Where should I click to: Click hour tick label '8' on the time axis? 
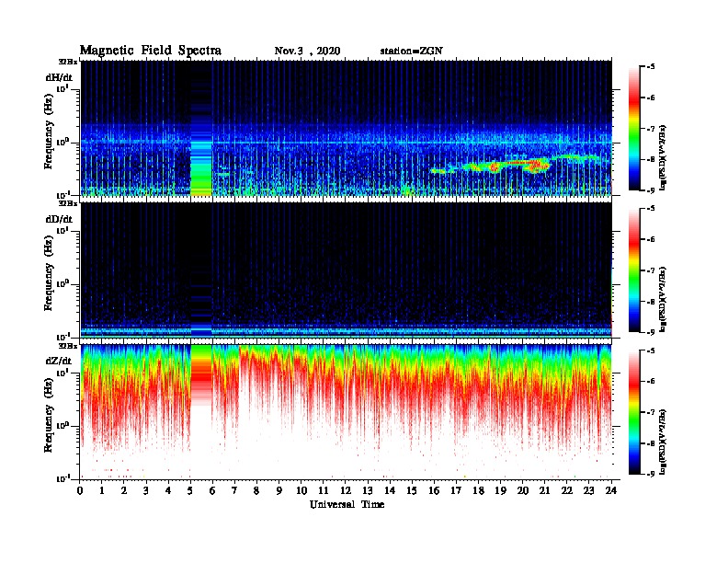point(256,490)
